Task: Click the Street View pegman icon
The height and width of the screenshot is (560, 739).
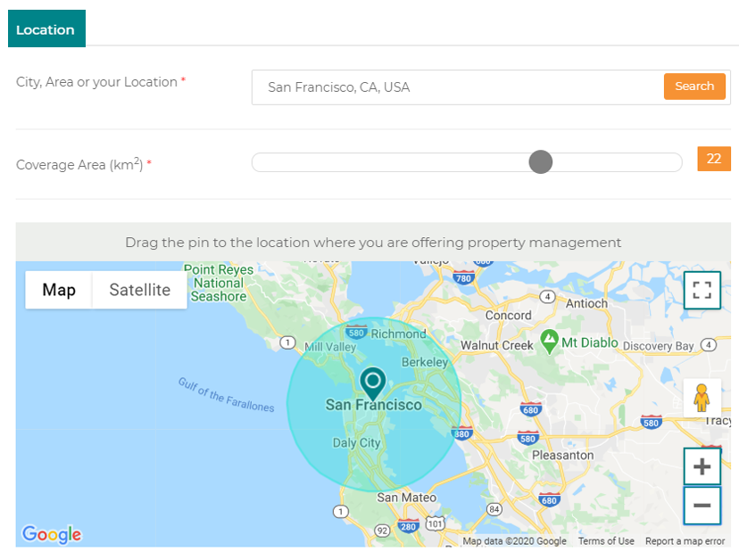Action: 702,398
